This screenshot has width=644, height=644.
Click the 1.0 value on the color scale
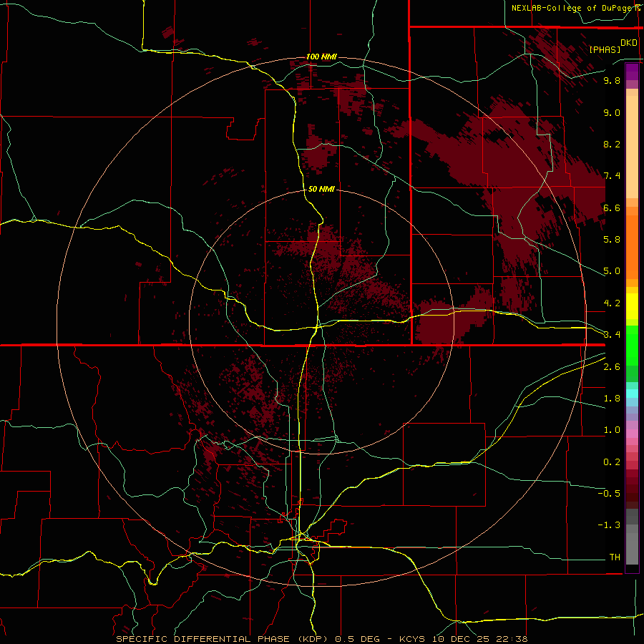tap(612, 430)
